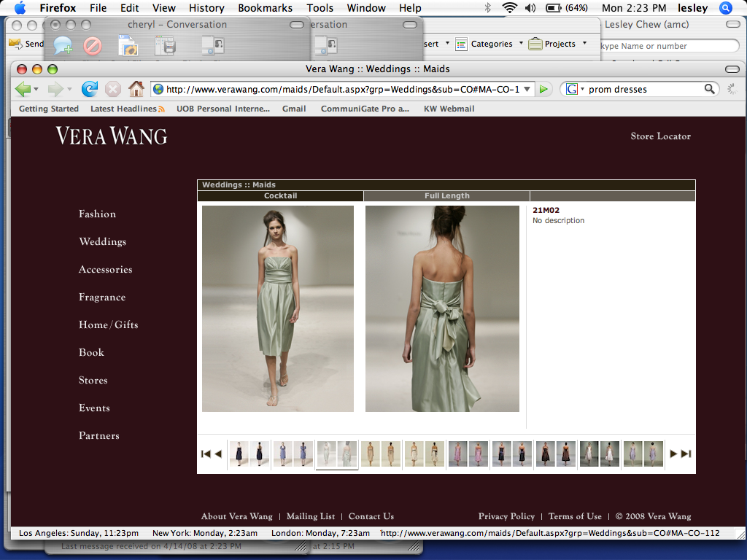Toggle toolbar pill in cheryl Conversation window
This screenshot has width=747, height=560.
click(297, 25)
